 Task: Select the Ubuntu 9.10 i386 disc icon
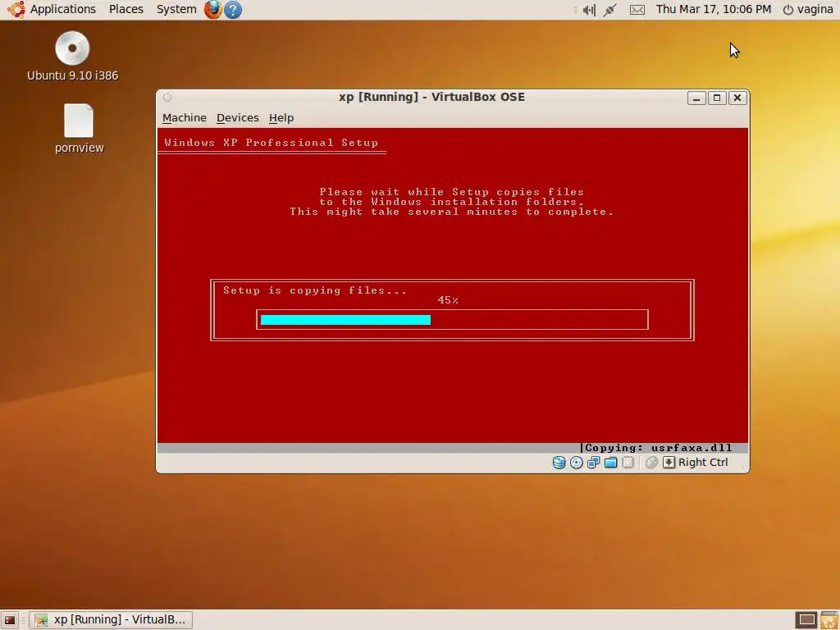pos(72,57)
